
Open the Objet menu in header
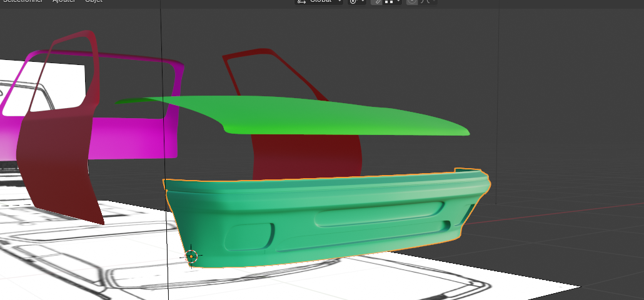pos(94,1)
